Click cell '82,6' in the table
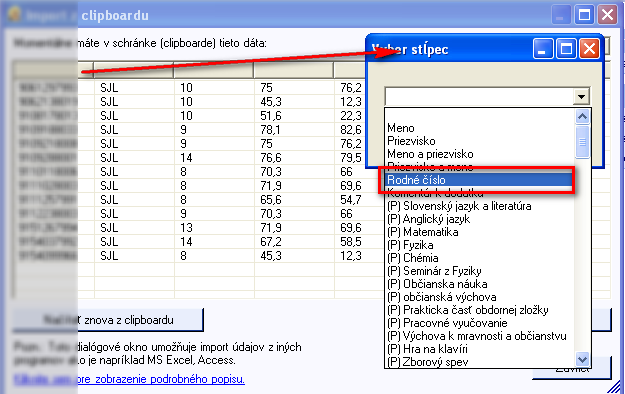 (351, 130)
